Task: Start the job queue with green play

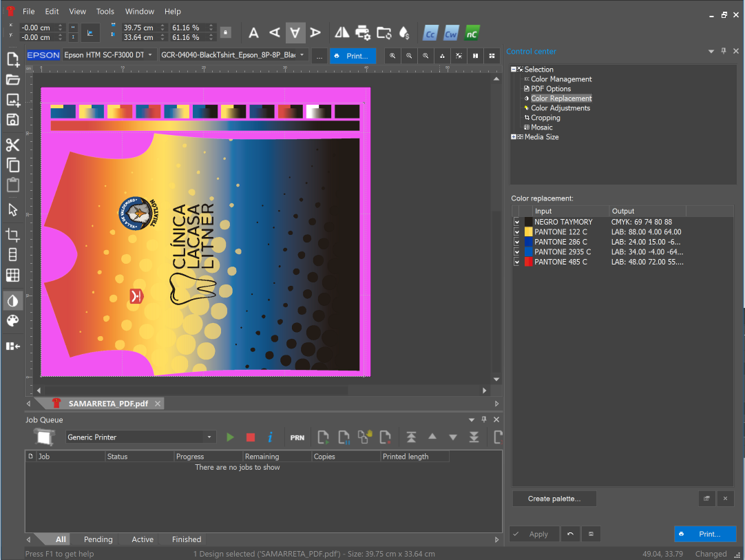Action: tap(230, 437)
